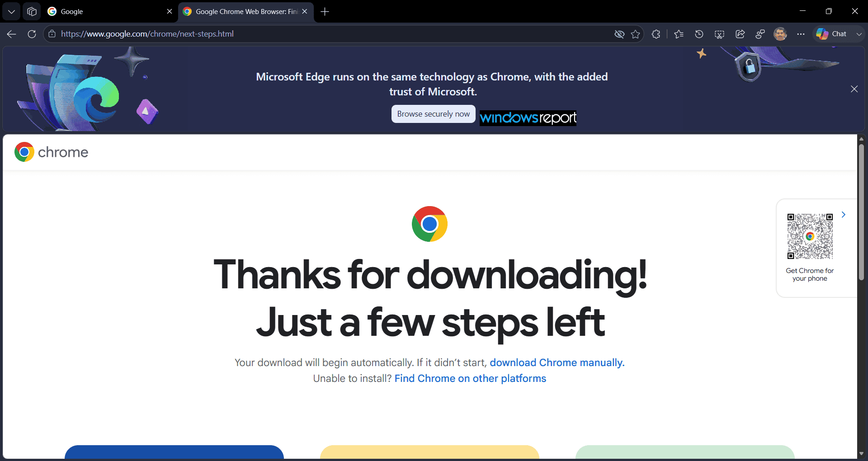Image resolution: width=868 pixels, height=461 pixels.
Task: Restore down the browser window
Action: coord(829,11)
